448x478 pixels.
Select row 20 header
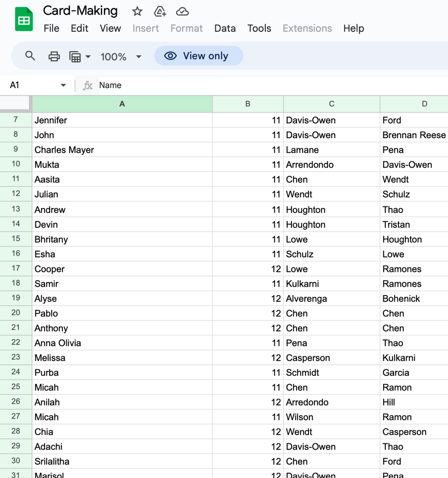click(x=16, y=313)
